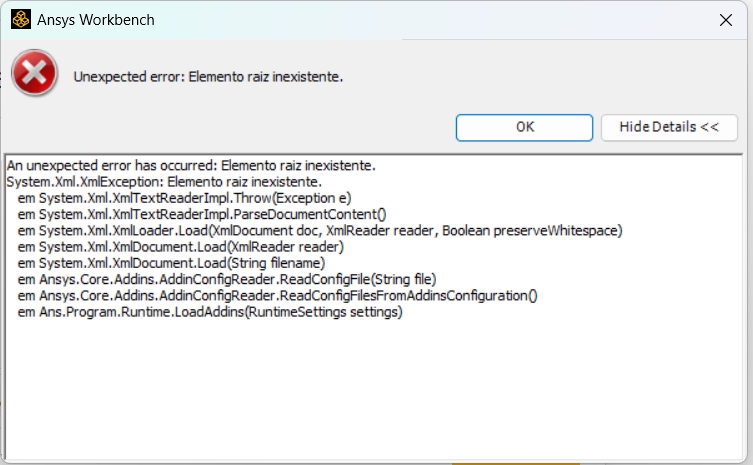Click the AddinConfigReader.ReadConfigFile(String file) line
Viewport: 753px width, 465px height.
pos(227,280)
